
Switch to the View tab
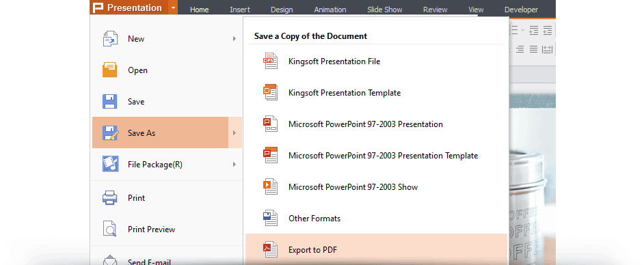tap(476, 10)
